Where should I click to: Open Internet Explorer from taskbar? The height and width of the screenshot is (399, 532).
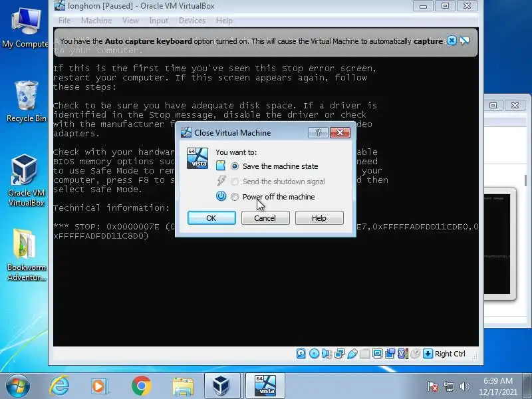tap(60, 386)
